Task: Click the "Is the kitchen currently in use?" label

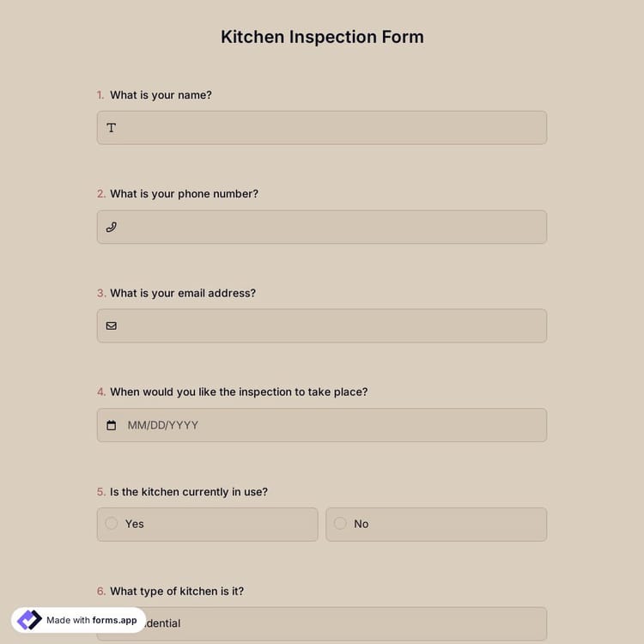Action: (x=189, y=492)
